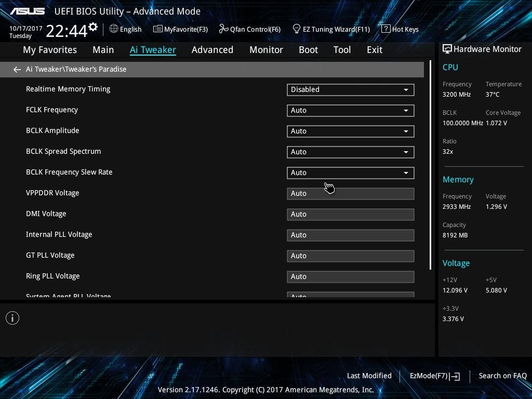Select FCLK Frequency label
The image size is (532, 399).
coord(52,110)
